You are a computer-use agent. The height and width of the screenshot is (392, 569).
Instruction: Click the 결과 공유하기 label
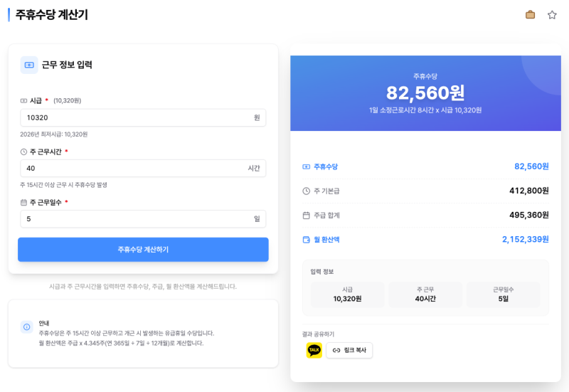click(x=318, y=334)
